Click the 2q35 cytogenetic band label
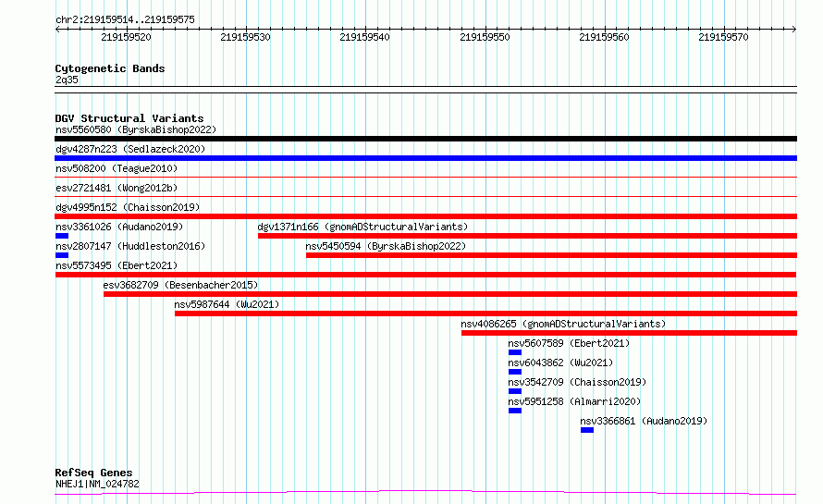This screenshot has width=823, height=504. pyautogui.click(x=67, y=80)
